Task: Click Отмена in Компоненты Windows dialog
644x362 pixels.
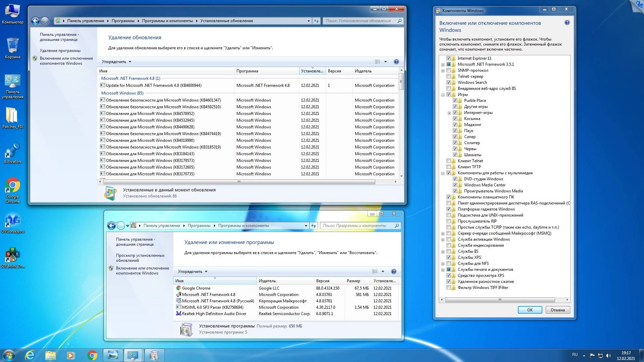Action: pos(557,310)
